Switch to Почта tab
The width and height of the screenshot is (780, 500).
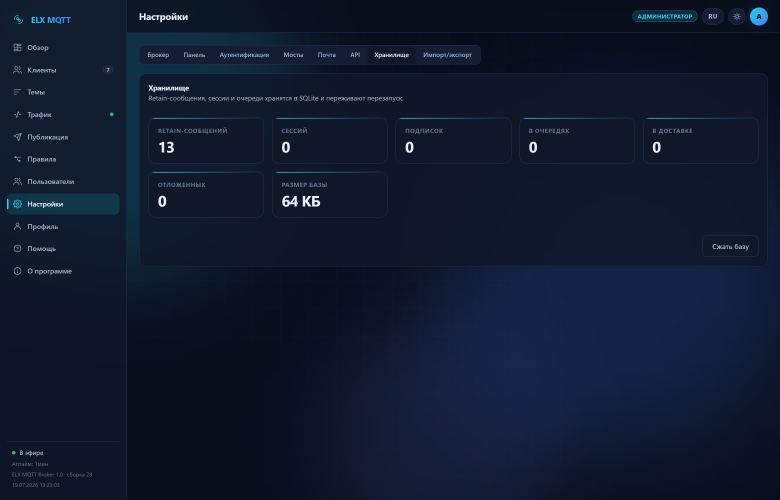pyautogui.click(x=326, y=55)
